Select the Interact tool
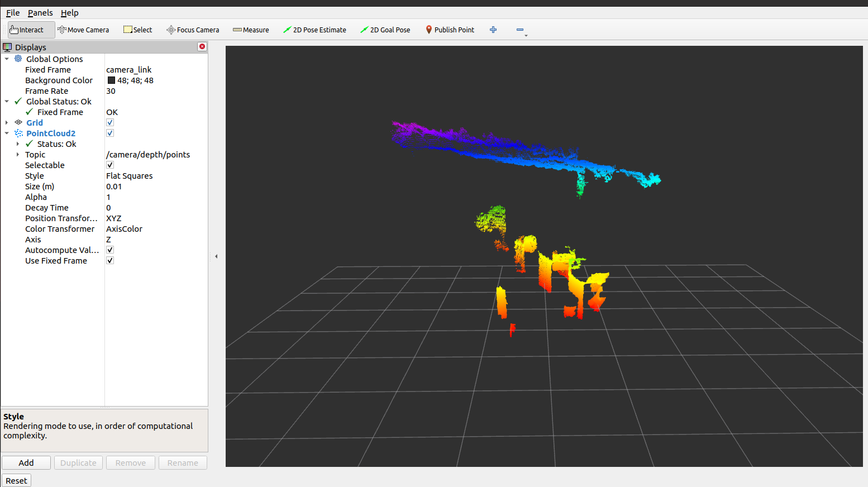868x487 pixels. 31,30
